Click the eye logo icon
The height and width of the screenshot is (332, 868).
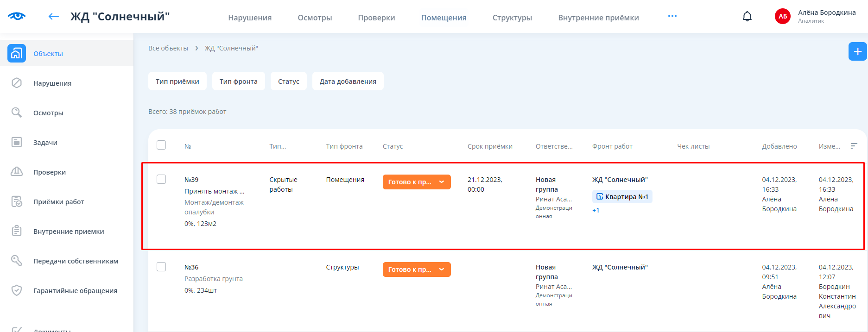tap(17, 16)
